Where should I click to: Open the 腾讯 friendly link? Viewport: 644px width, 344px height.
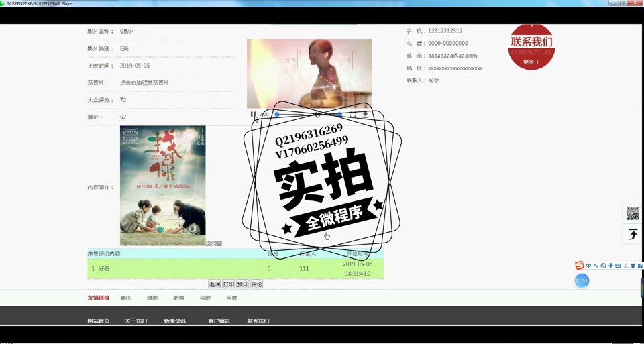tap(125, 298)
